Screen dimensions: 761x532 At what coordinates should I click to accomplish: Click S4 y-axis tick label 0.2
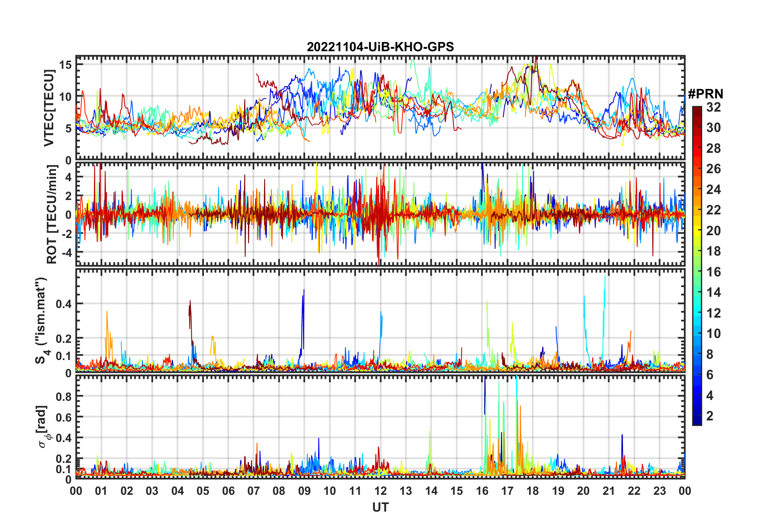tap(64, 338)
